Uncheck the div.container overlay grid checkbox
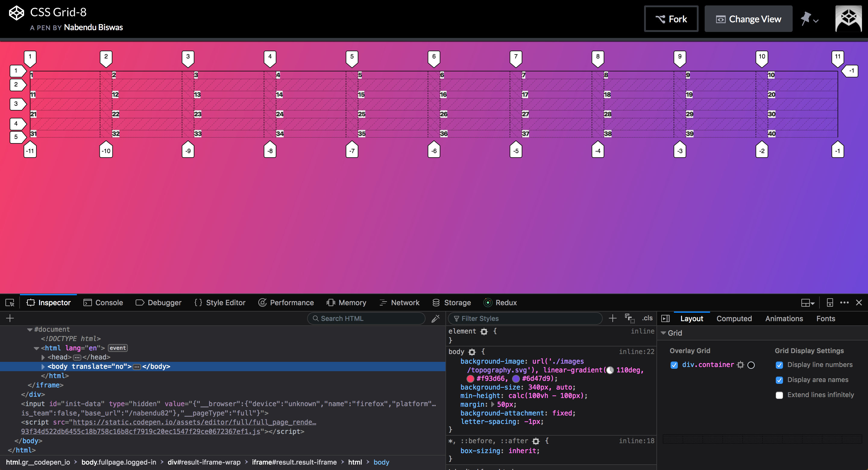868x470 pixels. click(x=674, y=365)
